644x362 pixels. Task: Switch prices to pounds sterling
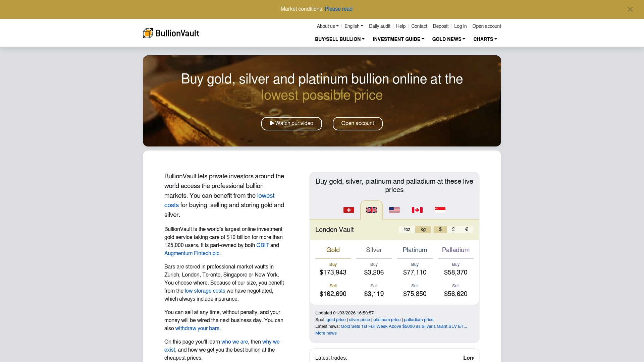coord(453,230)
